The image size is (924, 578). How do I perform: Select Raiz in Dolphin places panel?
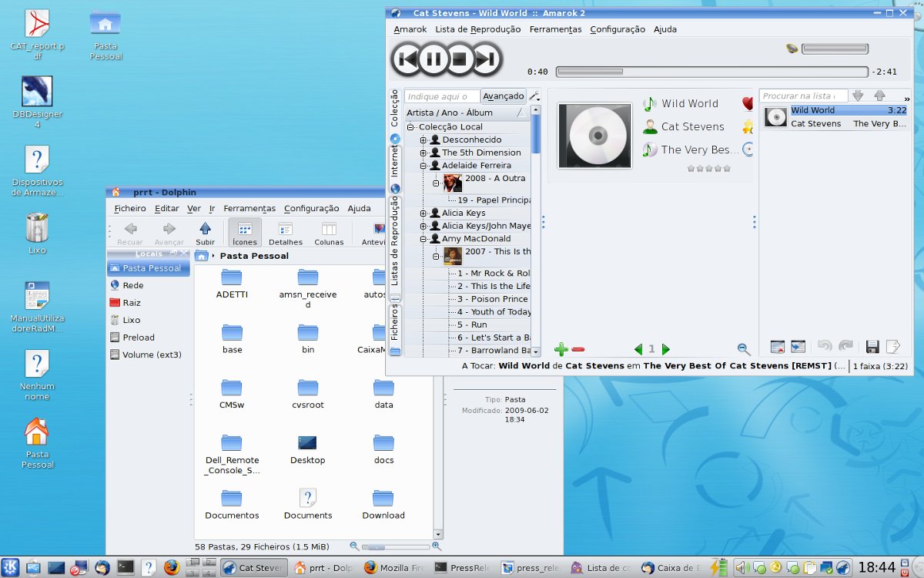132,303
